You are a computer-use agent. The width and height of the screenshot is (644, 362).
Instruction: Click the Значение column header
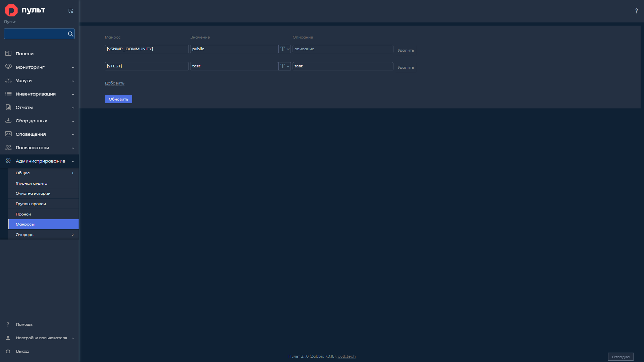pyautogui.click(x=200, y=37)
